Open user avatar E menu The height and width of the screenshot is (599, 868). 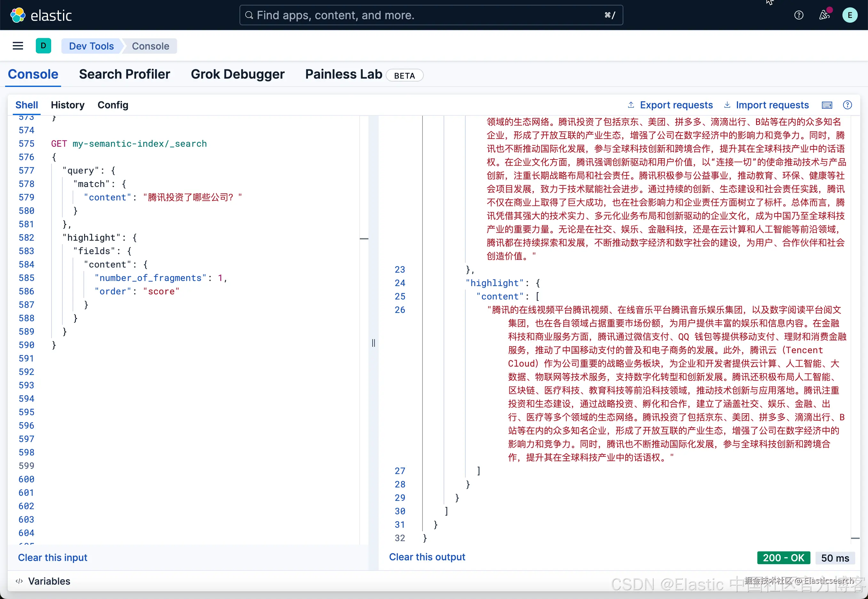849,15
